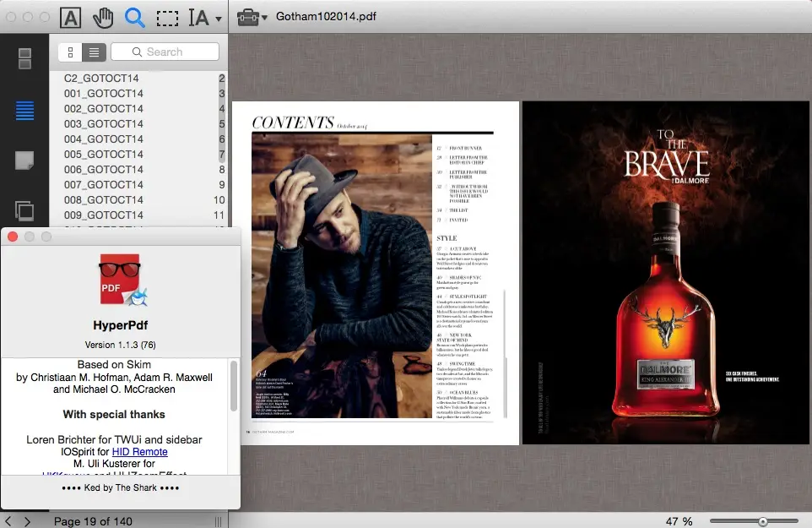Close the HyperPdf About window
Image resolution: width=812 pixels, height=528 pixels.
(x=13, y=237)
